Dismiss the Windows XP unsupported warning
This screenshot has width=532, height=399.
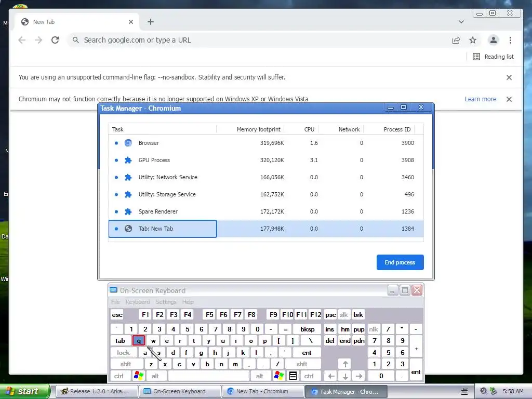[x=509, y=99]
